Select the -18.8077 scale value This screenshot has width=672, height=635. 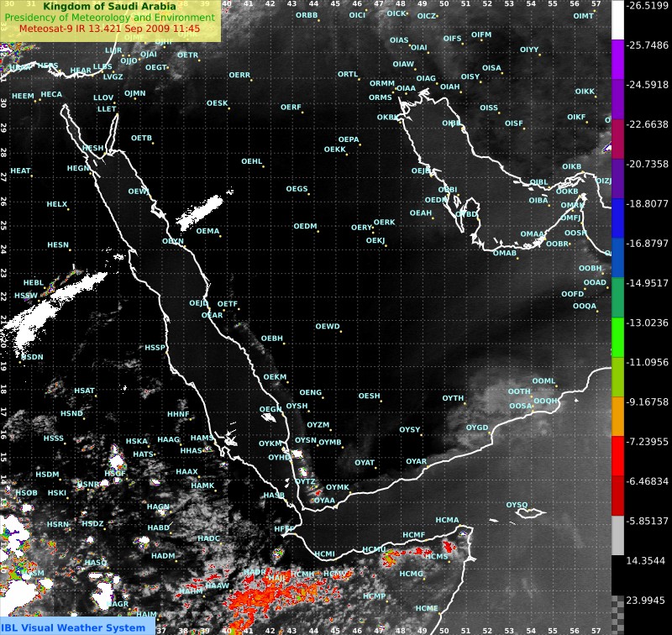point(647,203)
